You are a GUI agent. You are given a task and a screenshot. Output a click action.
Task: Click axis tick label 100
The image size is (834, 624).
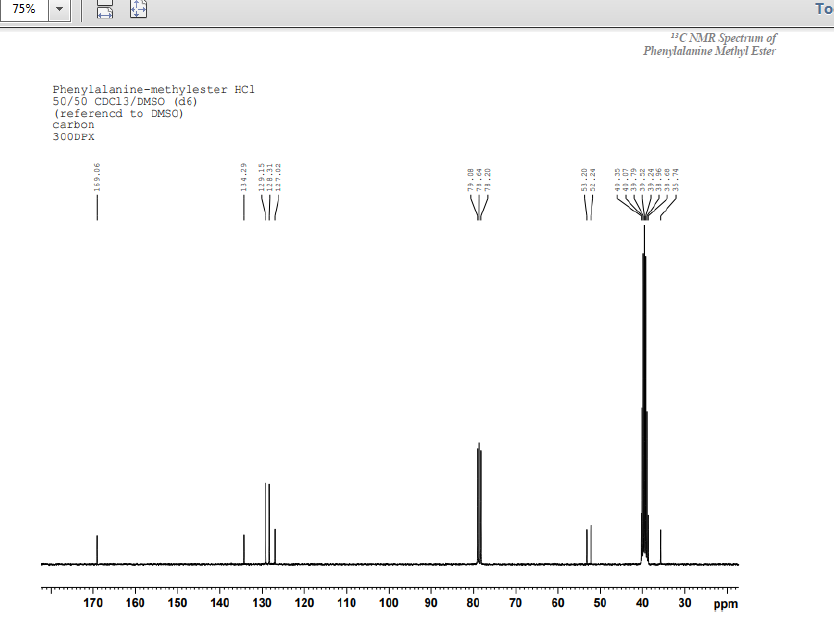pos(389,603)
